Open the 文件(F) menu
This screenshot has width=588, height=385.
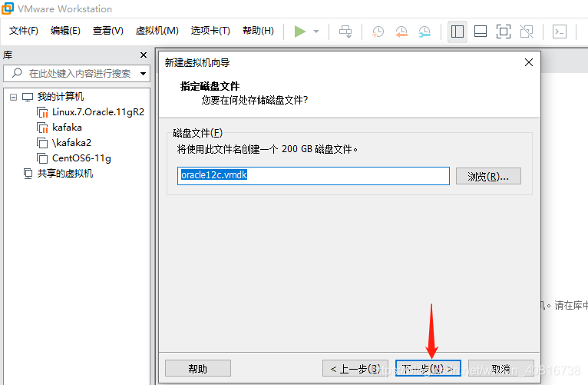(x=23, y=31)
